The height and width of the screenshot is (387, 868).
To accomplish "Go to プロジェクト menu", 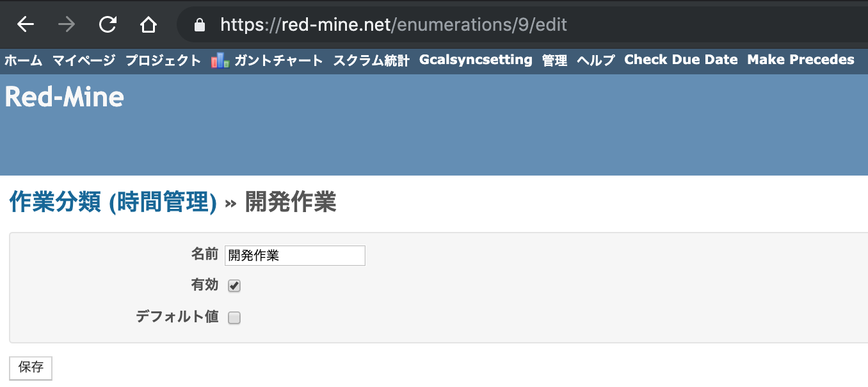I will (x=163, y=60).
